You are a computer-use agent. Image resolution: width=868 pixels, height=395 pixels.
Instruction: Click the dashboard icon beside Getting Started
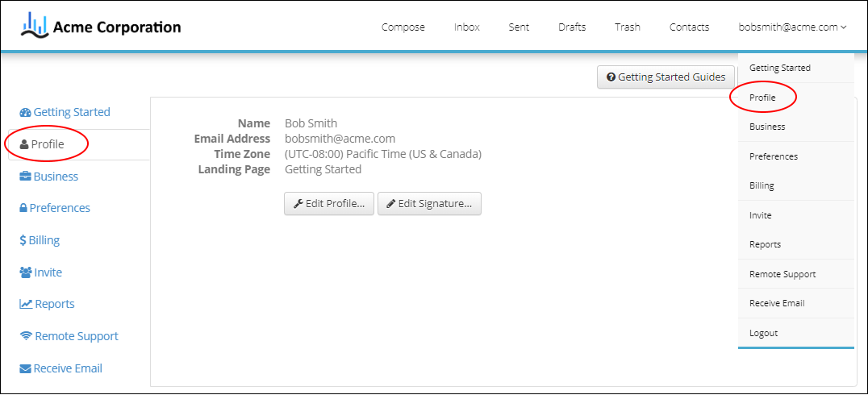click(x=25, y=112)
